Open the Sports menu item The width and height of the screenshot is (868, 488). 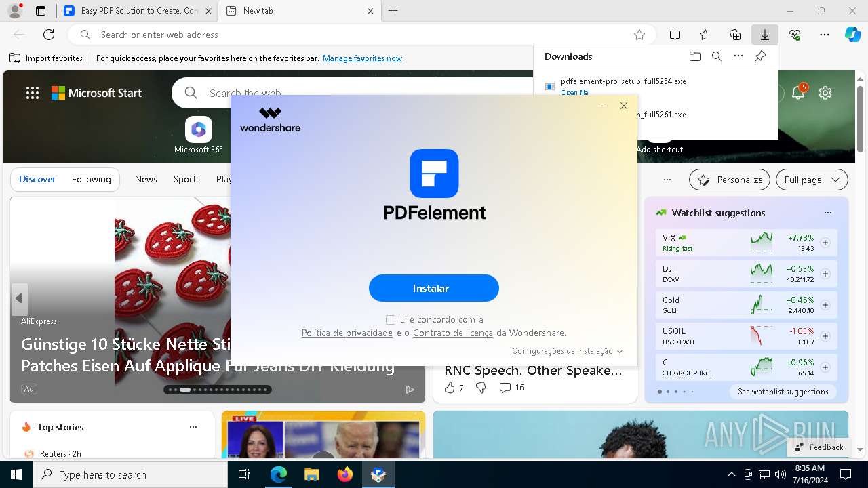186,179
